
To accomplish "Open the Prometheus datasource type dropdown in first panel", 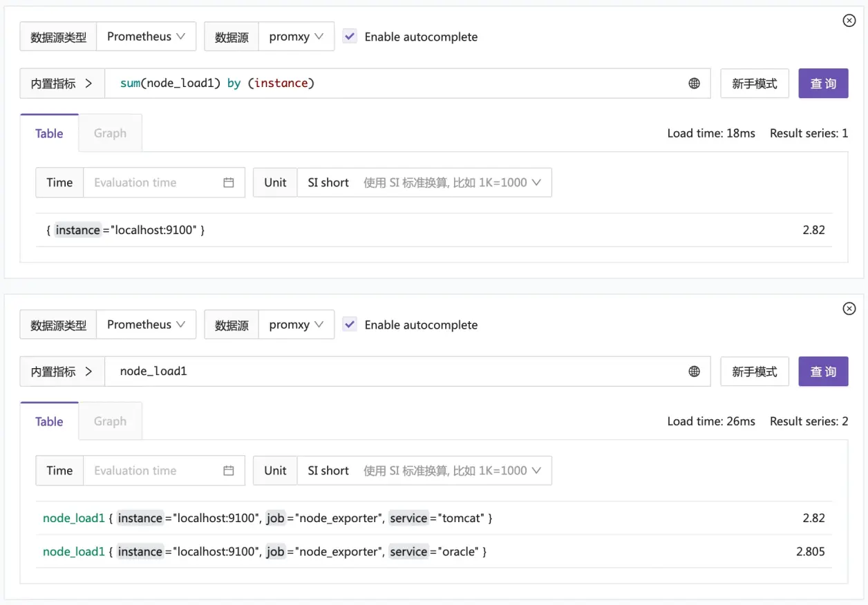I will pos(147,37).
